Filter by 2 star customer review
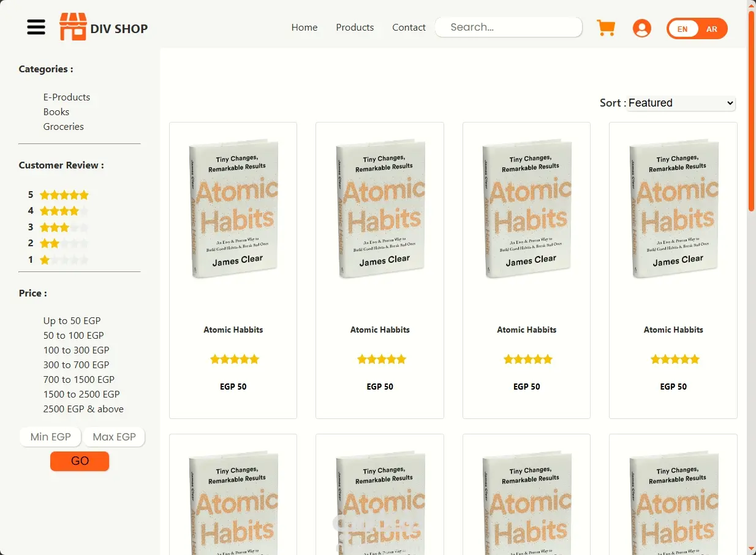 click(58, 243)
